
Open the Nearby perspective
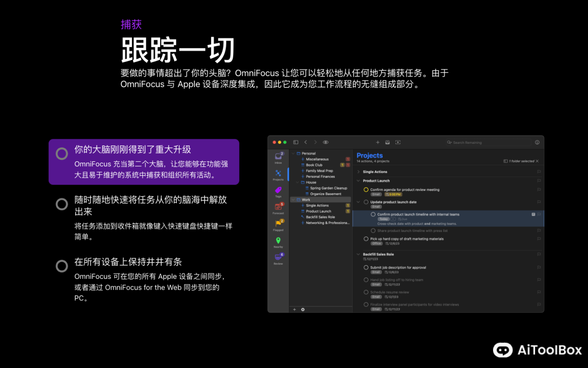pyautogui.click(x=278, y=241)
